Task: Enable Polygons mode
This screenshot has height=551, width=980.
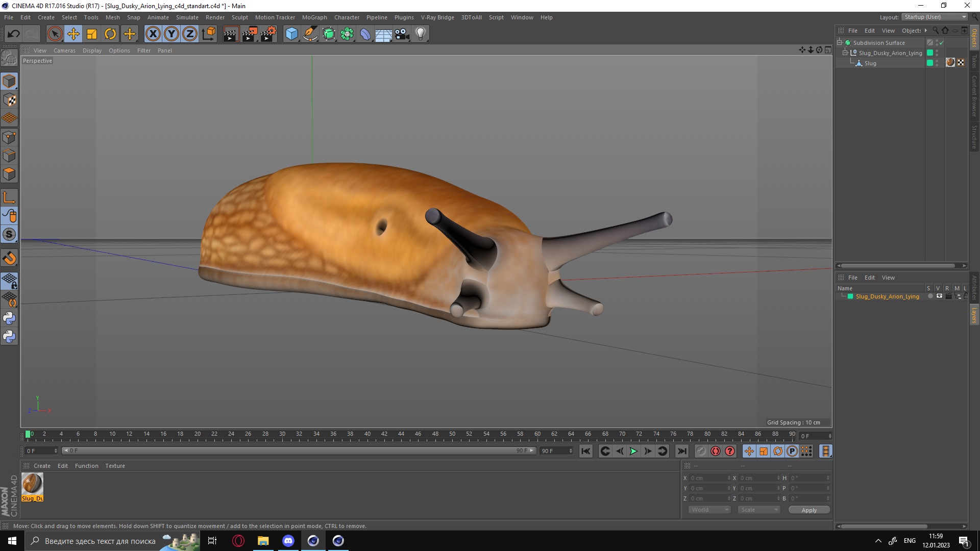Action: [x=9, y=174]
